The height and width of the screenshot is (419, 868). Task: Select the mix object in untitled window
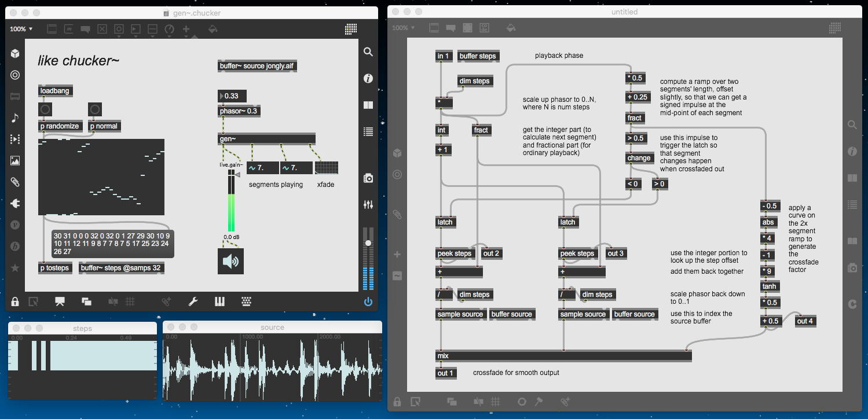click(563, 356)
